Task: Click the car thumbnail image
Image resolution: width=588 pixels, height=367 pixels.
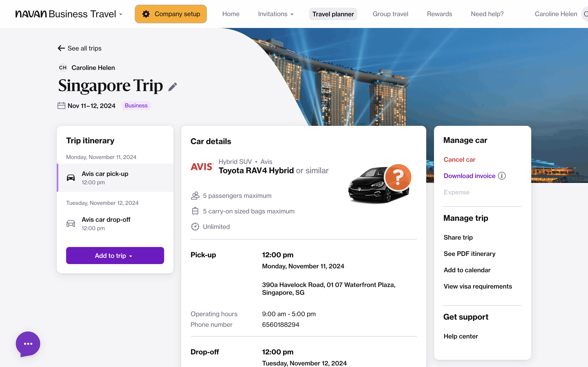Action: (379, 184)
